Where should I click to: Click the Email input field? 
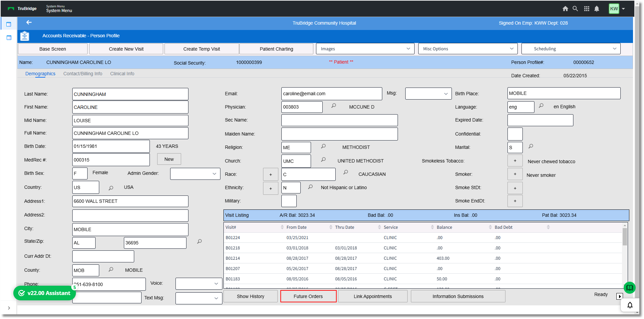332,94
